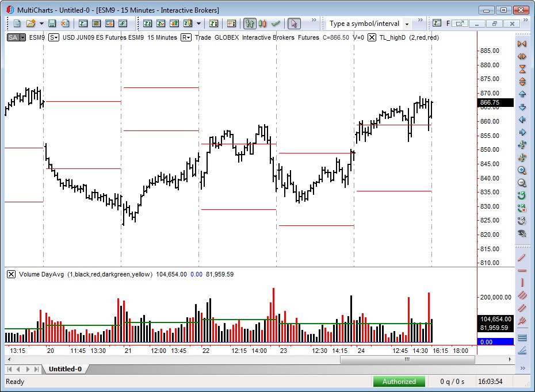Expand chart vertically orange arrows icon
This screenshot has width=535, height=392.
coord(522,82)
